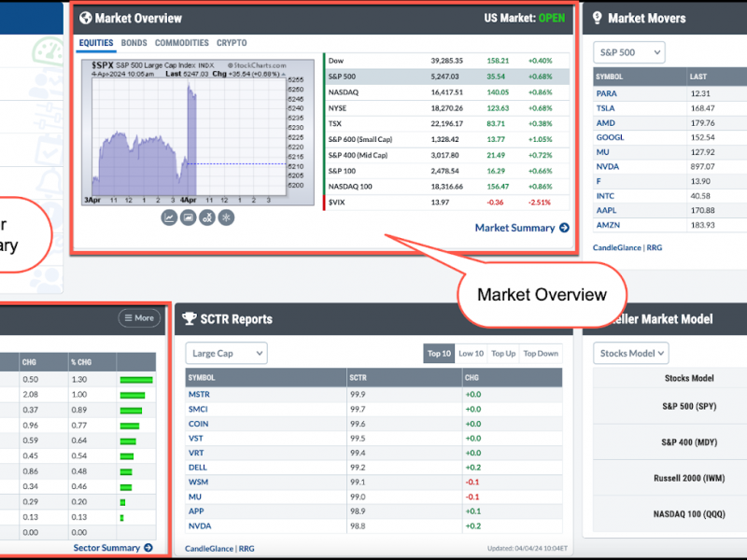Open the DELL symbol link
The height and width of the screenshot is (560, 747).
(x=198, y=468)
